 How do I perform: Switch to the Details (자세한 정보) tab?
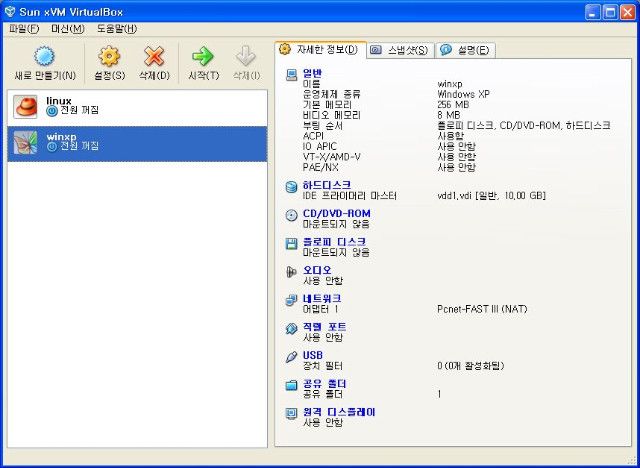(x=320, y=50)
